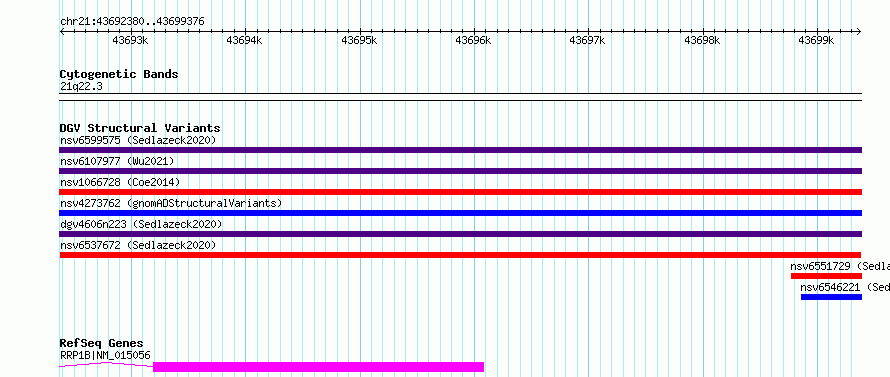Click the left arrow of the ruler

(62, 32)
